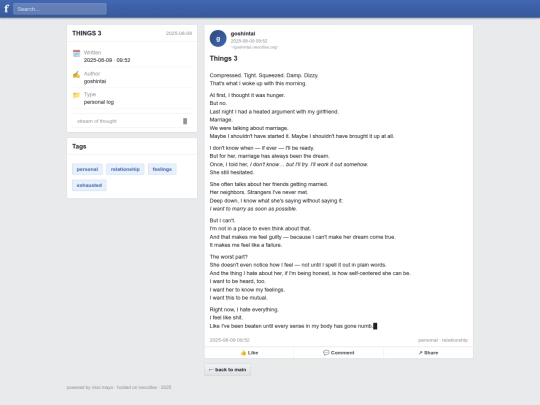Click the Facebook-style f logo
The image size is (540, 405).
pos(6,9)
